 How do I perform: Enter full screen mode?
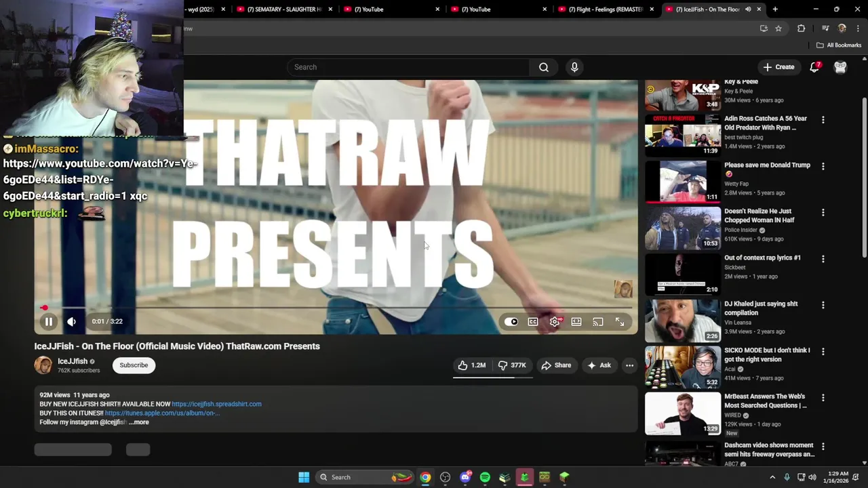tap(620, 322)
